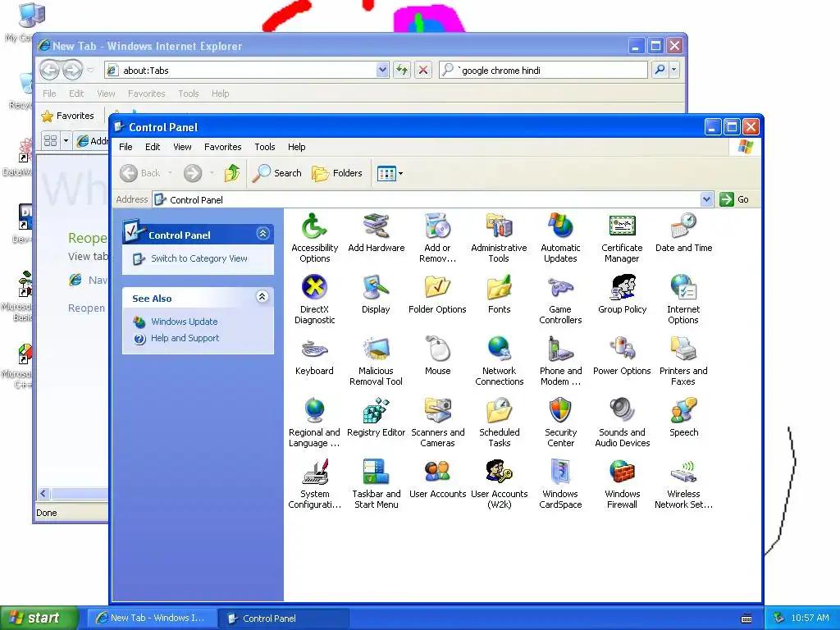
Task: Expand Internet Explorer address bar dropdown
Action: click(x=382, y=71)
